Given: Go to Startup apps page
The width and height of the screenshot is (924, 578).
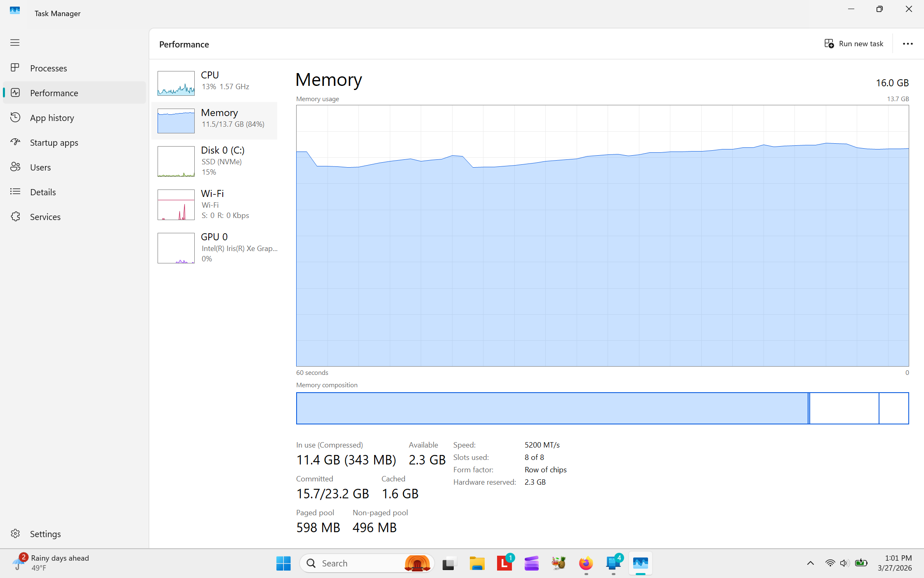Looking at the screenshot, I should [x=54, y=142].
